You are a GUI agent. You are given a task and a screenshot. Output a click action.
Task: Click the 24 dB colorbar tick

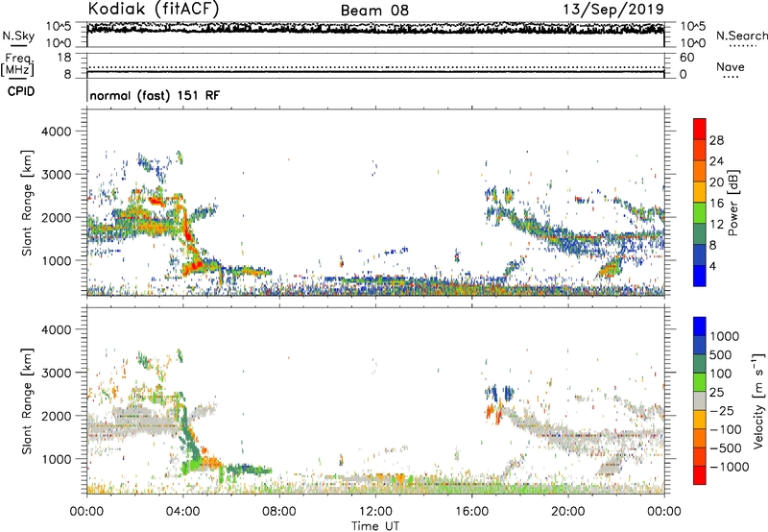(x=716, y=161)
